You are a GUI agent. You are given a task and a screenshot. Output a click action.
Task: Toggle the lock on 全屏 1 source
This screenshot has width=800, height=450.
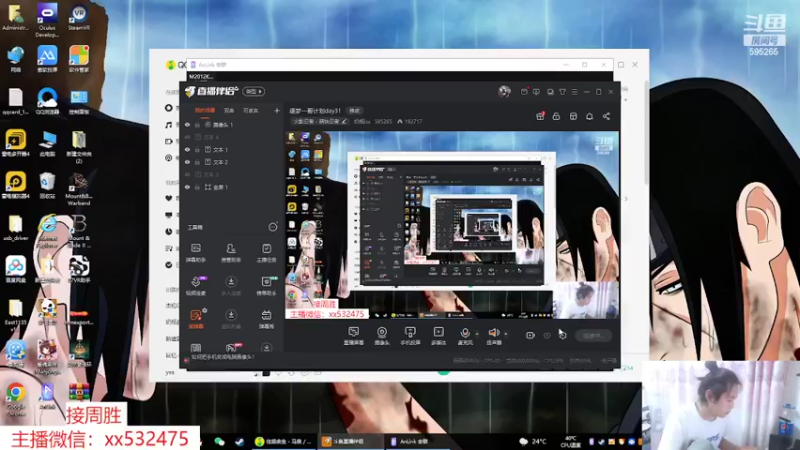[197, 187]
